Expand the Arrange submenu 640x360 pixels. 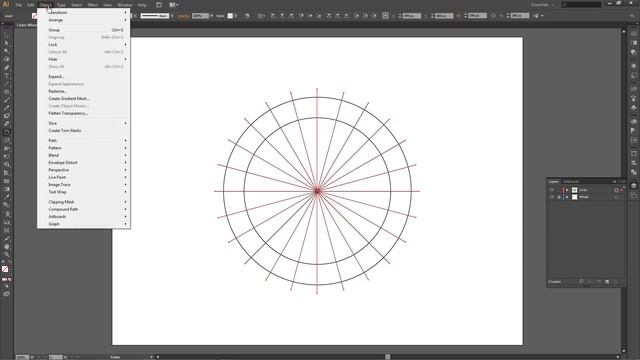click(x=84, y=20)
